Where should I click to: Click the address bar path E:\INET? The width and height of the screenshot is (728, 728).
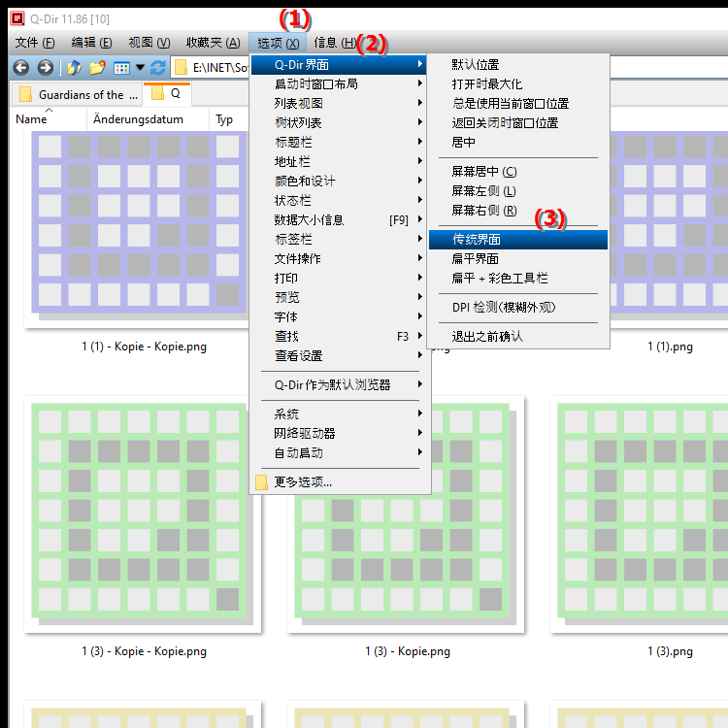pos(220,68)
